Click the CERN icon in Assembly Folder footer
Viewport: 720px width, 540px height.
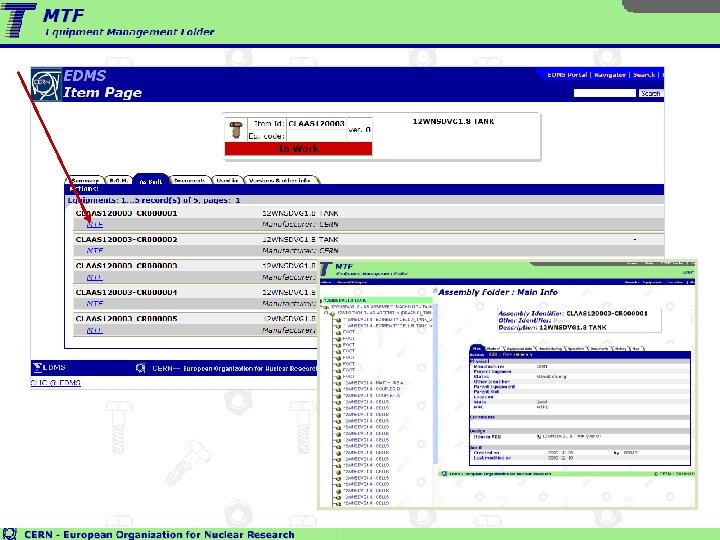tap(444, 473)
